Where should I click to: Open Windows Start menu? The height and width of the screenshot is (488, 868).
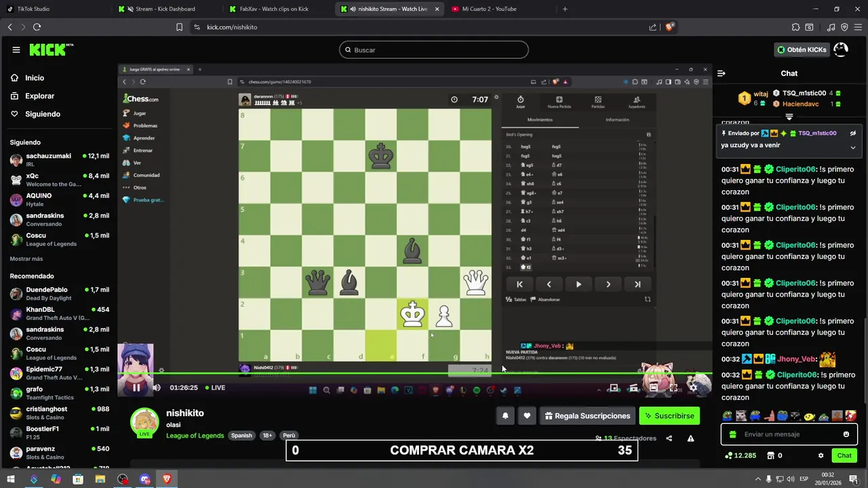point(12,479)
